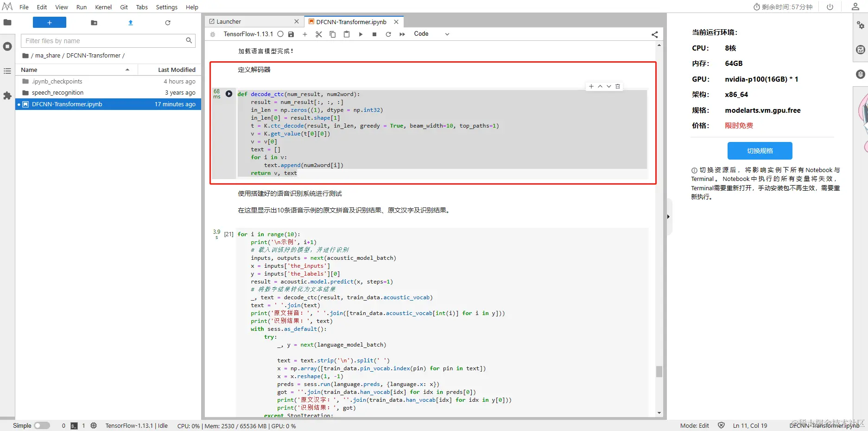The height and width of the screenshot is (431, 868).
Task: Select the speech_recognition folder
Action: pos(108,93)
